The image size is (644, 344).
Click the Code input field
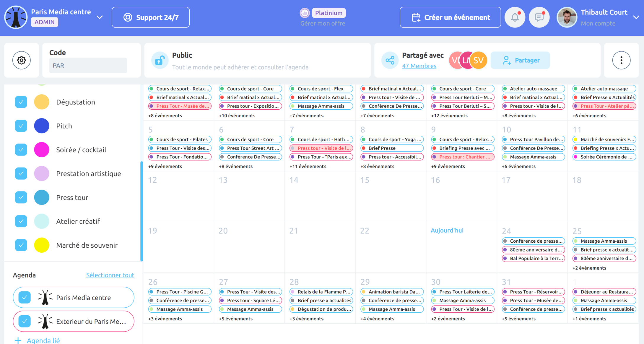click(x=88, y=65)
